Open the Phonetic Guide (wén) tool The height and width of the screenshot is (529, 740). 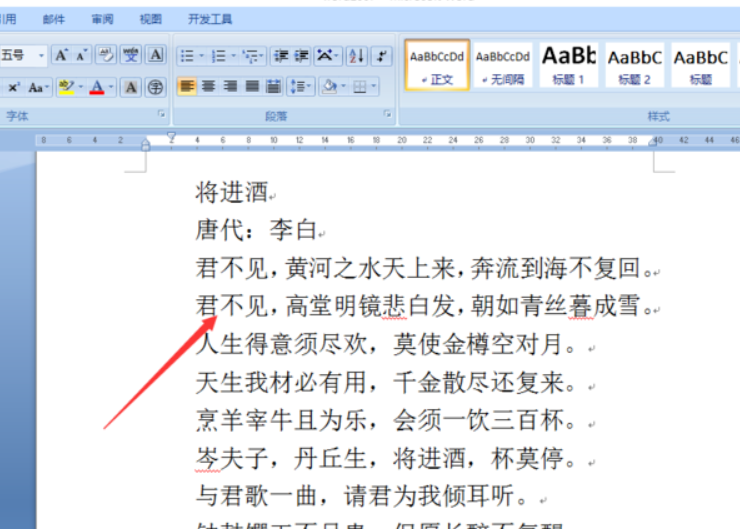click(131, 56)
